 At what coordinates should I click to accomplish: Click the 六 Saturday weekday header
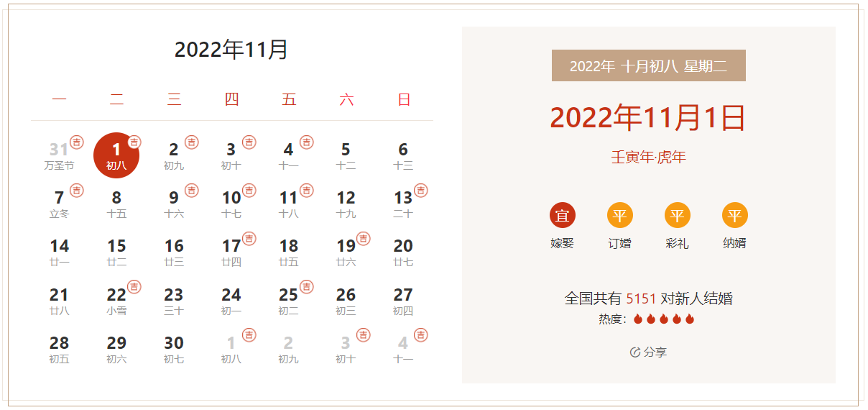click(x=346, y=100)
